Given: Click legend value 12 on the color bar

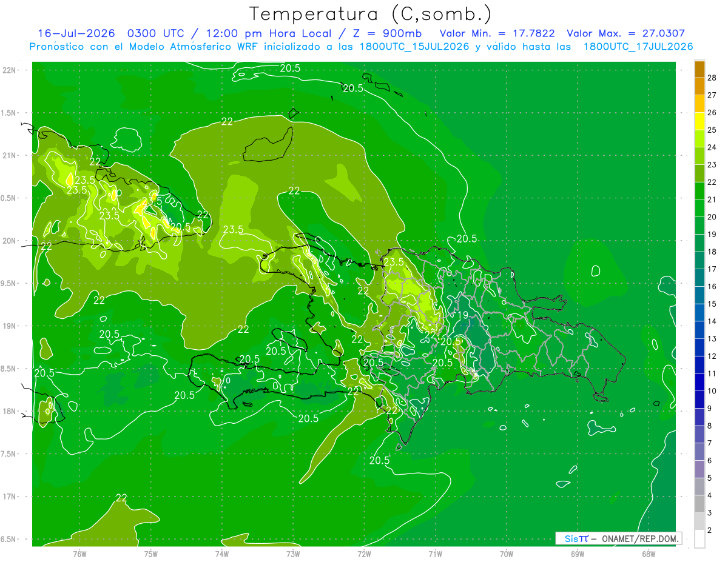Looking at the screenshot, I should (x=712, y=356).
